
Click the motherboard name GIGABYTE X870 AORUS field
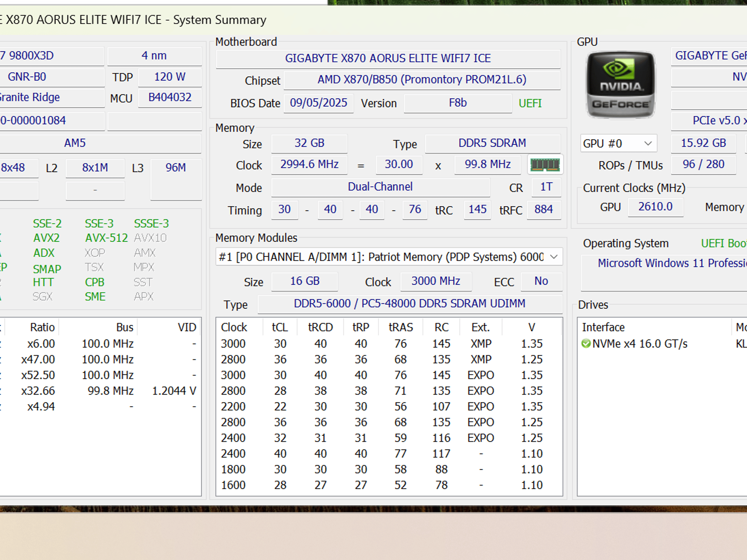pos(388,58)
